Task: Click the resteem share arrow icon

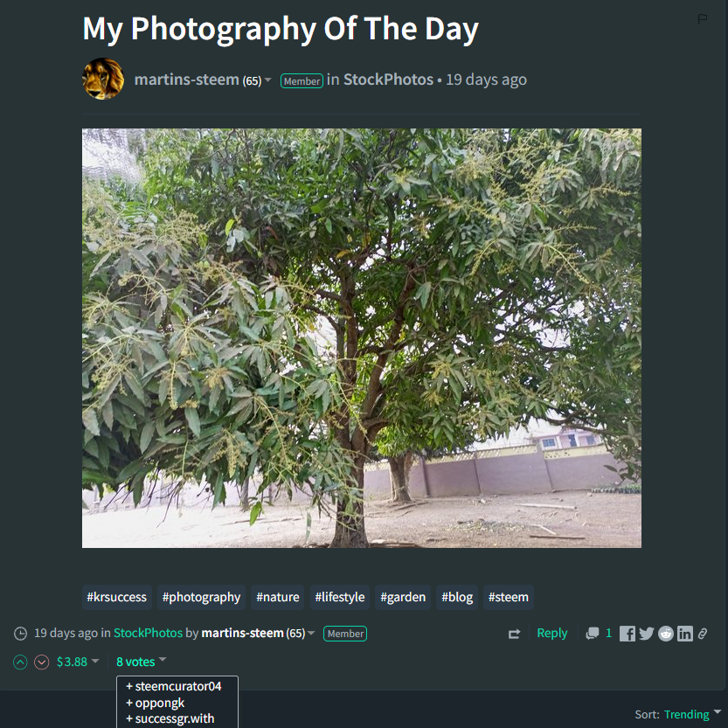Action: point(514,634)
